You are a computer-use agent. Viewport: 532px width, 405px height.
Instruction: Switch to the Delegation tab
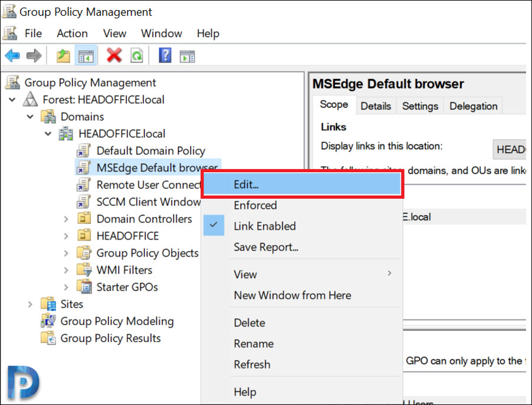point(473,106)
